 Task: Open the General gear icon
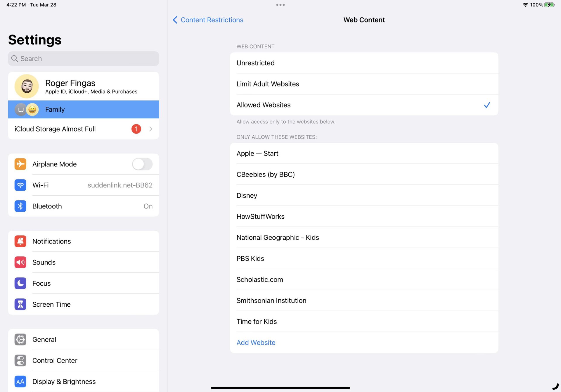[20, 339]
